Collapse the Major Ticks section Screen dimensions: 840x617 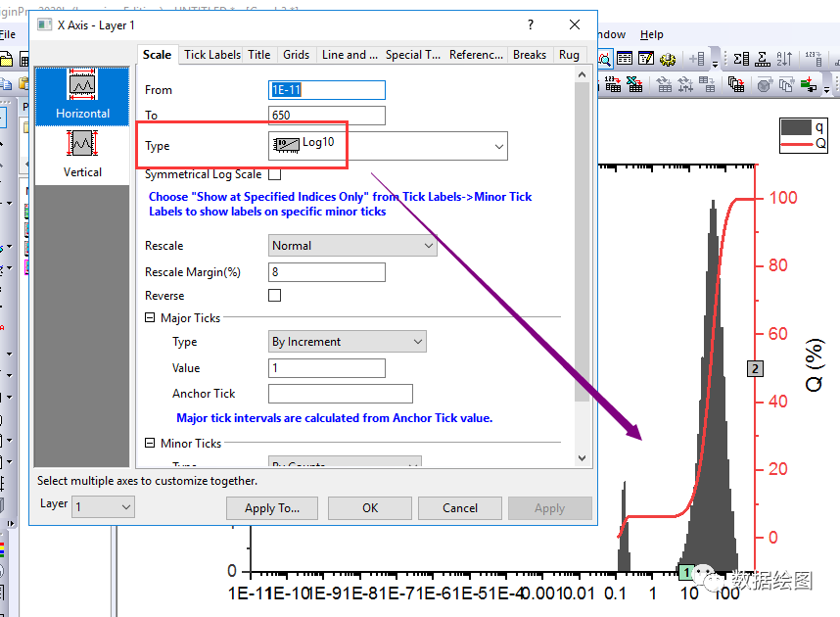[x=150, y=318]
